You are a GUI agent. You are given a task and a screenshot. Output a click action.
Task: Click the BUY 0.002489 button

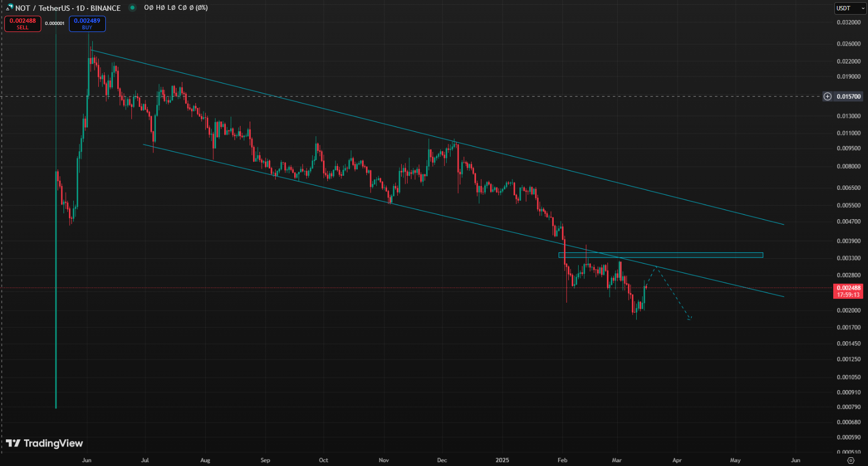coord(87,24)
